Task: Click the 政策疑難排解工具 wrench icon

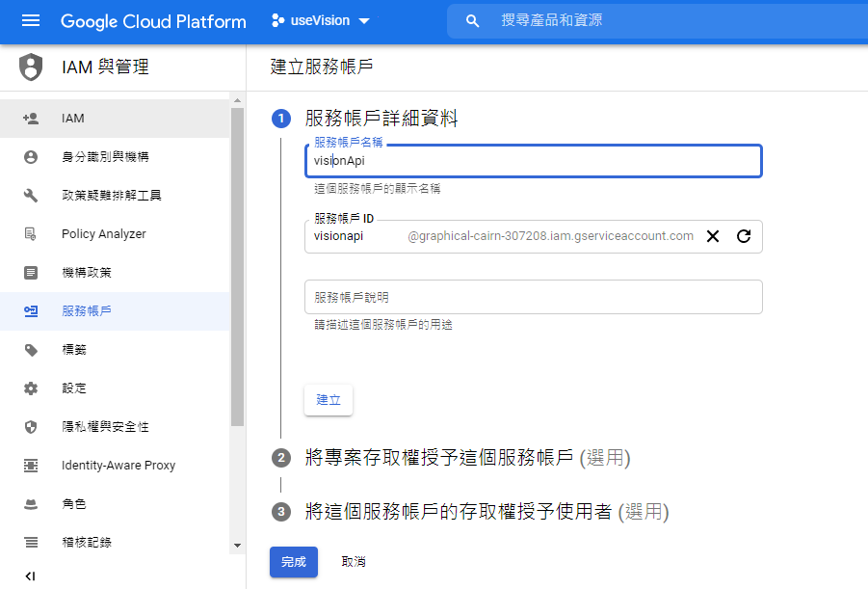Action: (31, 195)
